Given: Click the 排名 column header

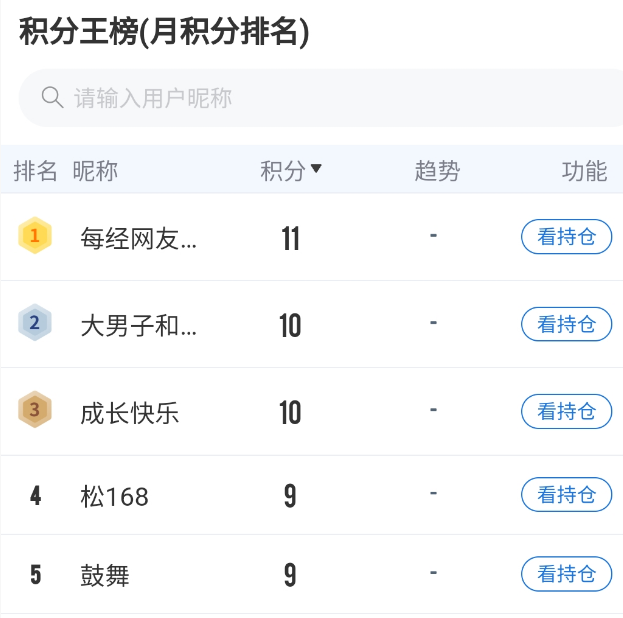Looking at the screenshot, I should [35, 171].
